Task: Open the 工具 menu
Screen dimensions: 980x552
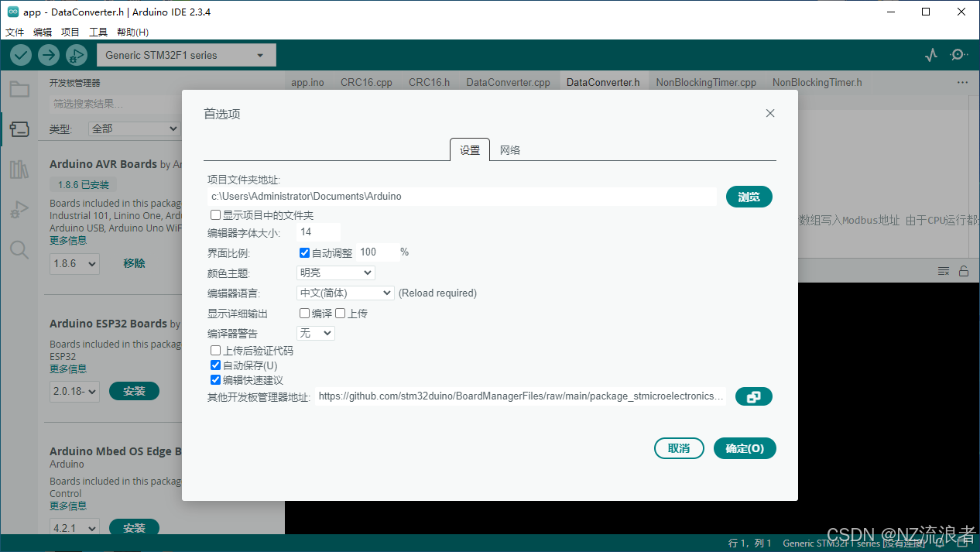Action: tap(98, 32)
